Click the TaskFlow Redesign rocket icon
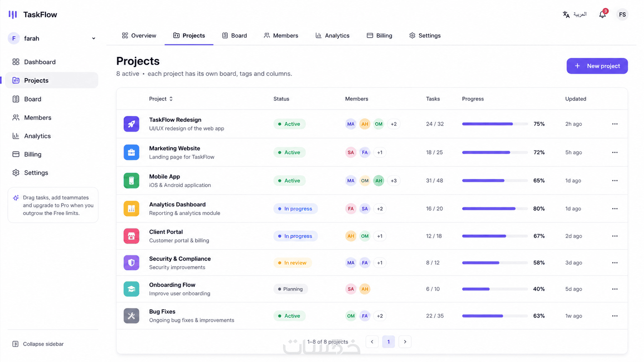Image resolution: width=644 pixels, height=362 pixels. pos(131,124)
